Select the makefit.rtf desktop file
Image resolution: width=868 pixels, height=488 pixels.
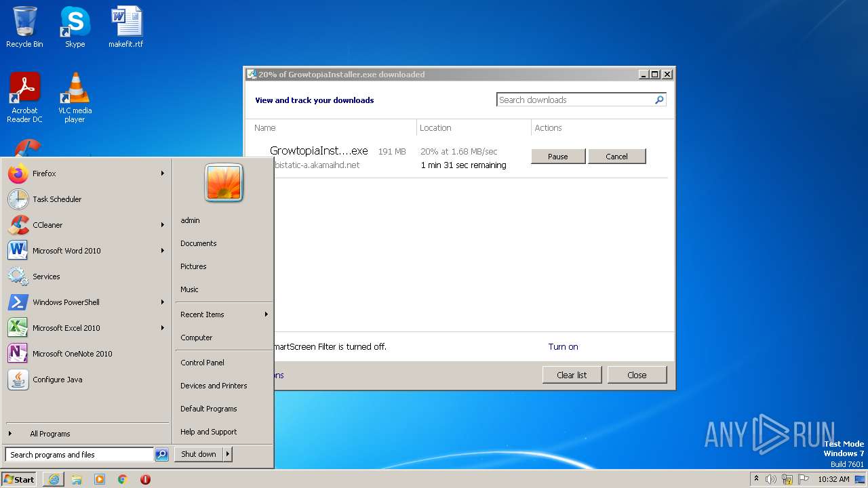[x=126, y=27]
